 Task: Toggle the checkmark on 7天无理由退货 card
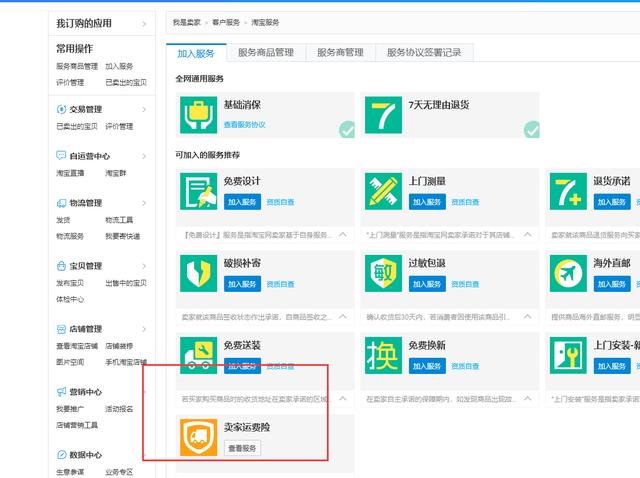point(532,129)
